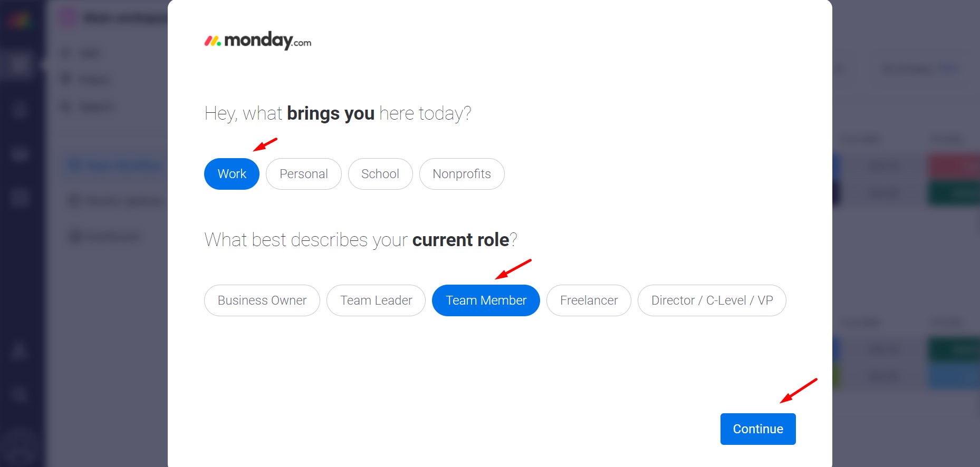Click the blurred blue link at top right
The image size is (980, 467).
coord(949,69)
